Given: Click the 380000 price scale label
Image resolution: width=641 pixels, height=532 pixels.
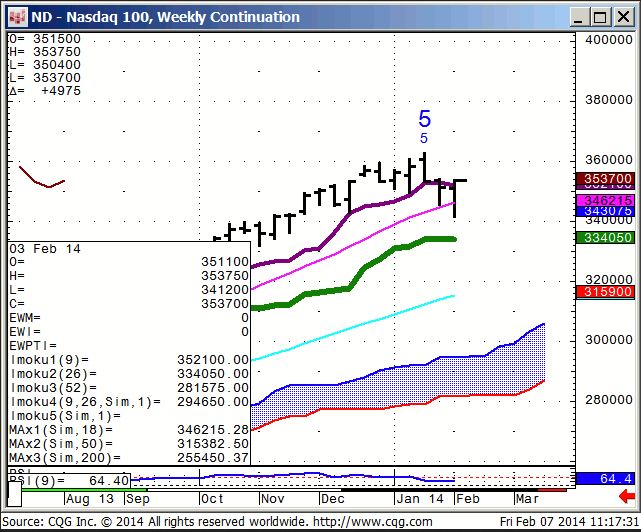Looking at the screenshot, I should tap(609, 100).
